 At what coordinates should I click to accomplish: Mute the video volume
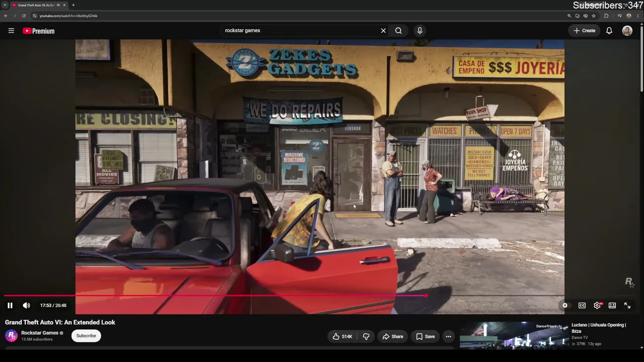[x=26, y=305]
